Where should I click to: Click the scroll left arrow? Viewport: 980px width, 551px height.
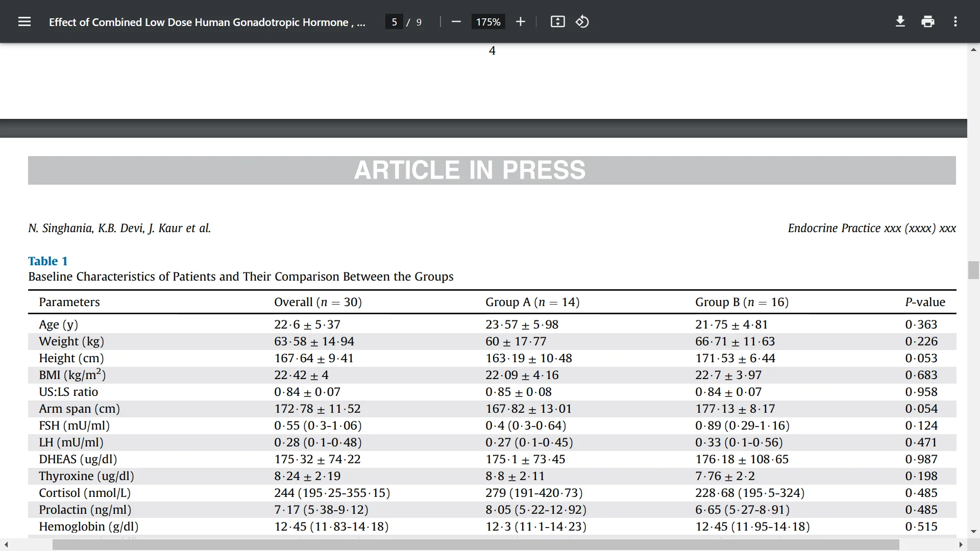[6, 545]
